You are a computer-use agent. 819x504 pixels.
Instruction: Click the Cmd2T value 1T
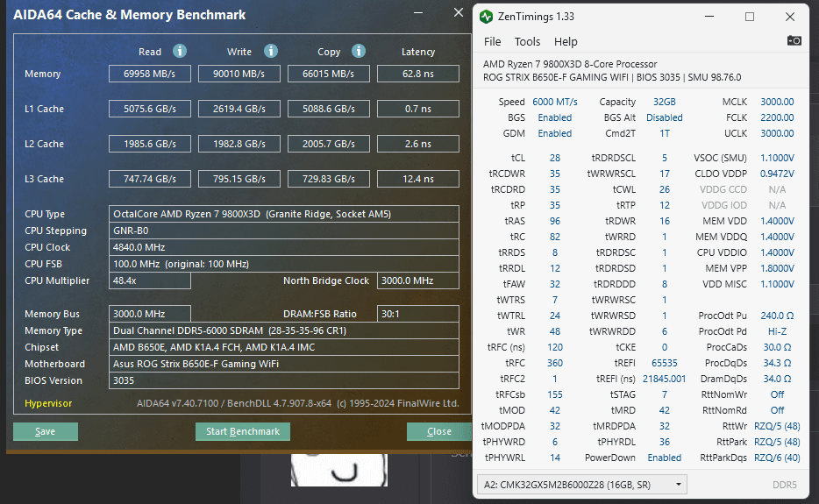click(x=665, y=133)
